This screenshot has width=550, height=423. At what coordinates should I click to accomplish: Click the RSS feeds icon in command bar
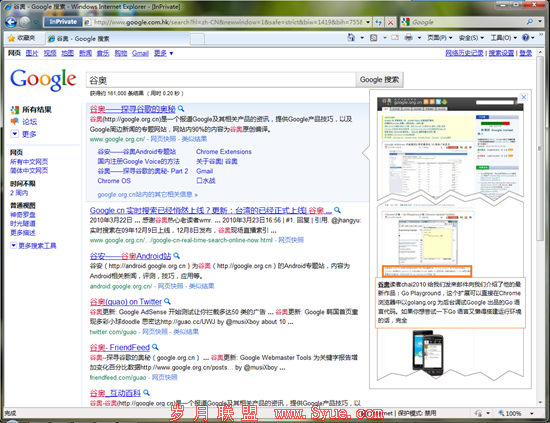point(374,38)
